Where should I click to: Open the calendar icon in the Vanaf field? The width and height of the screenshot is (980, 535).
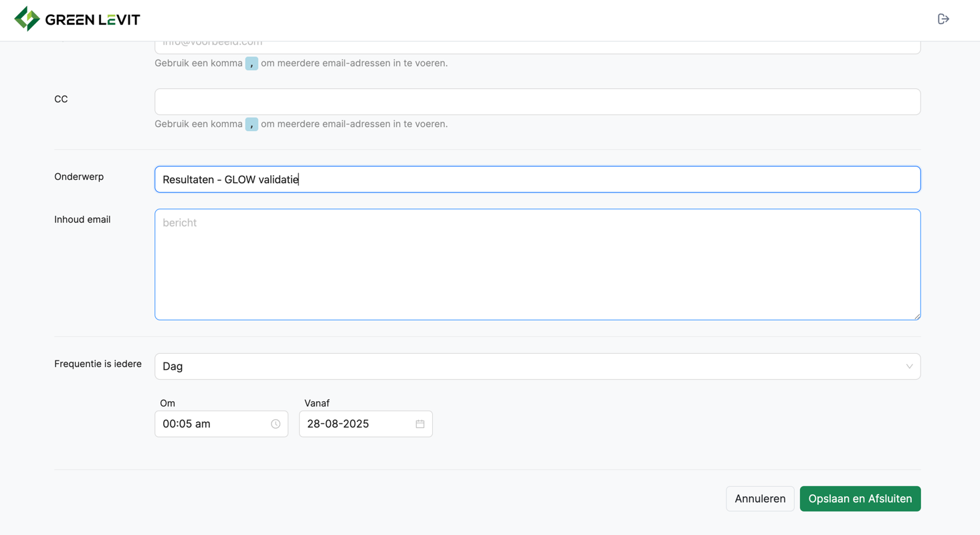(419, 423)
